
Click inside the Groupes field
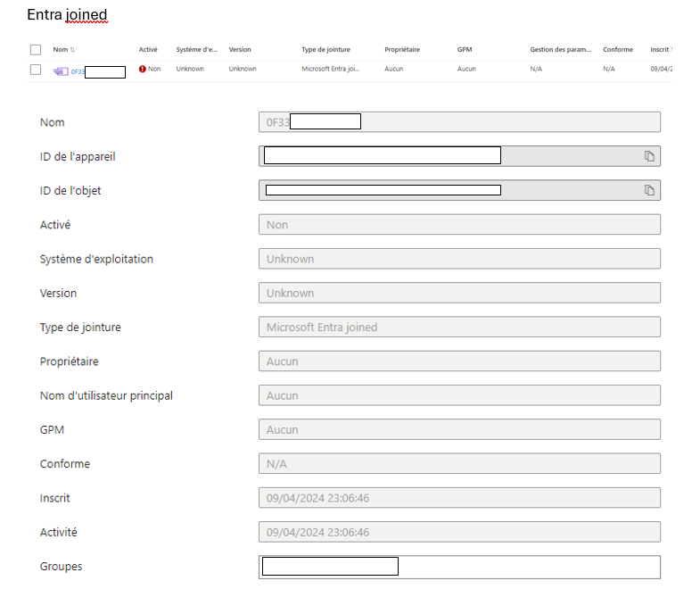point(459,567)
